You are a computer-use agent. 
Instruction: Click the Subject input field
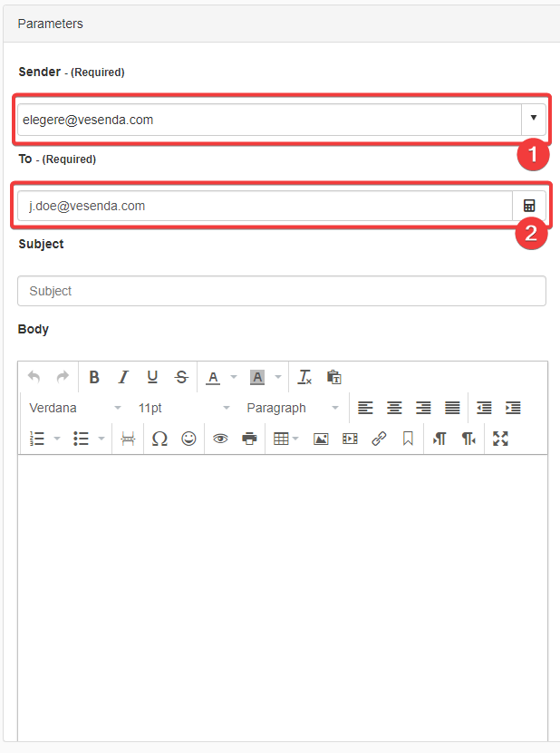click(281, 291)
